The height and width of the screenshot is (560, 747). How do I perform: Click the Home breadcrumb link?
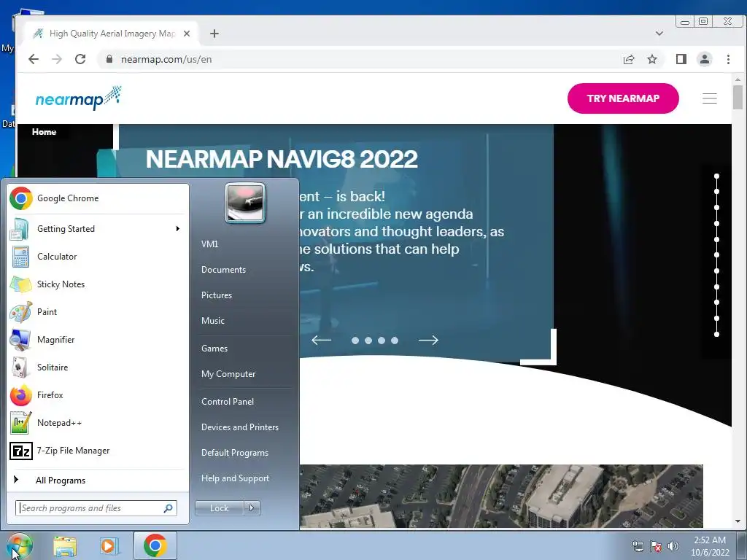[44, 132]
